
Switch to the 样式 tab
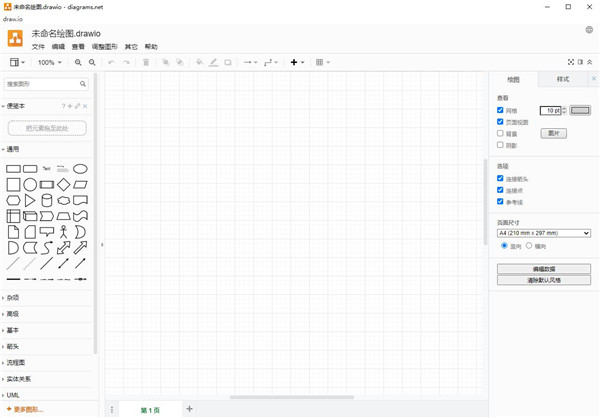click(x=562, y=79)
